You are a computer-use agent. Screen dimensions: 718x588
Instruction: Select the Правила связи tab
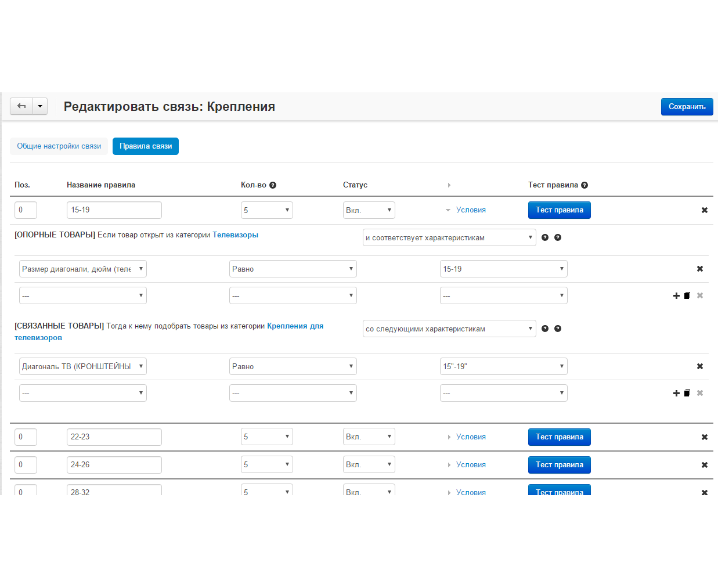click(146, 146)
